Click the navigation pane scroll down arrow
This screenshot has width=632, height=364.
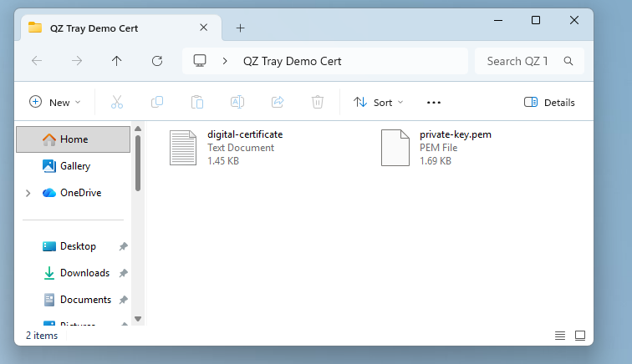138,319
